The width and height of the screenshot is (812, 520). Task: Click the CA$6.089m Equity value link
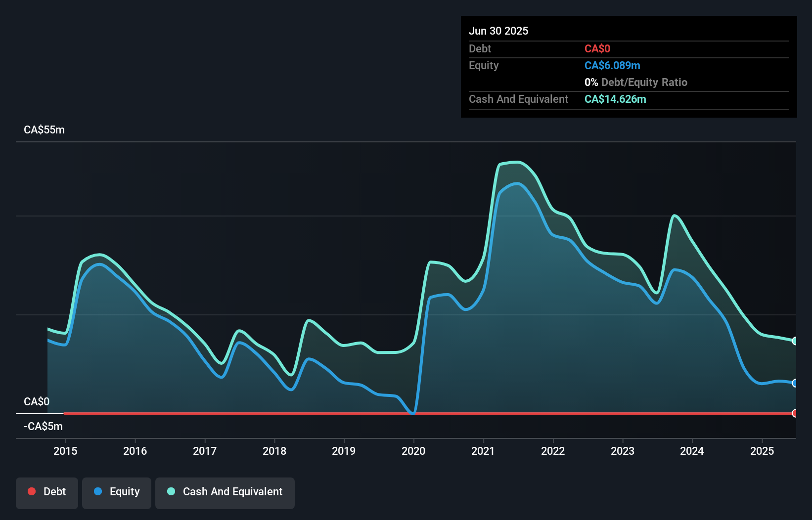612,65
